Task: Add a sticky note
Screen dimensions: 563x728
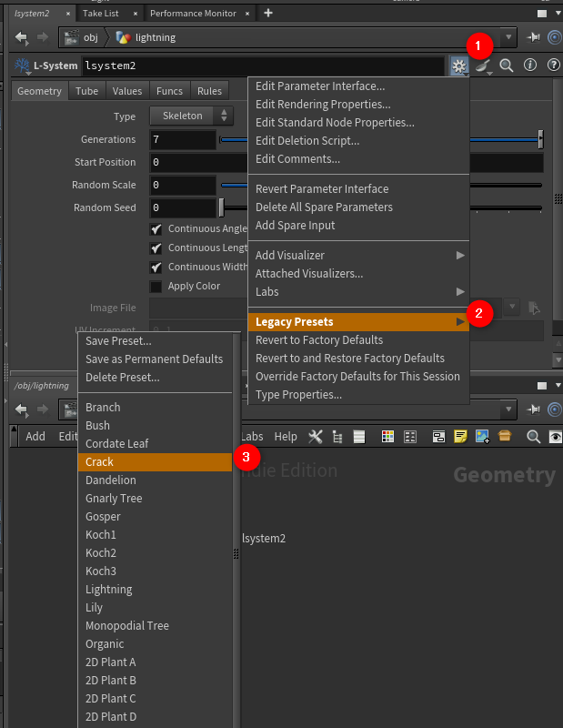Action: click(460, 437)
